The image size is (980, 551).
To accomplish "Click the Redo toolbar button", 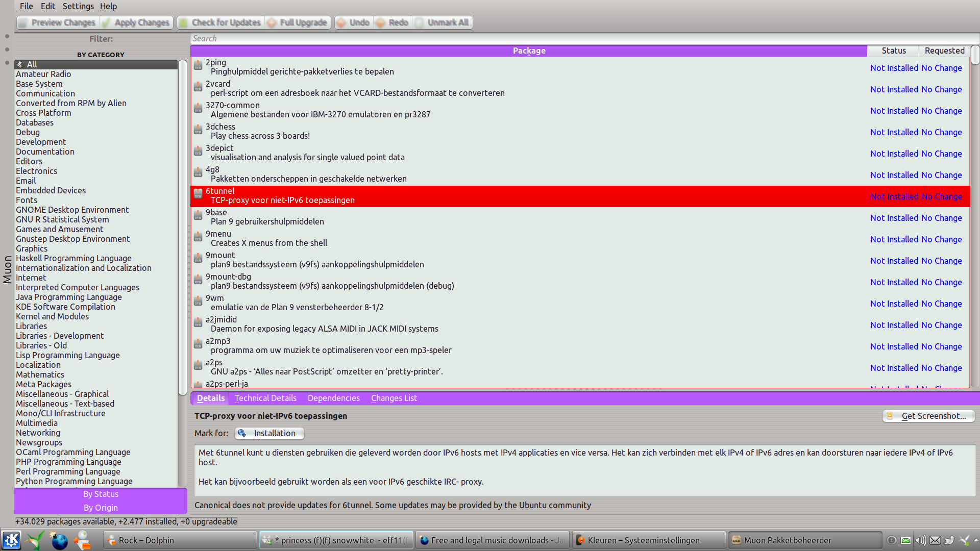I will point(393,22).
